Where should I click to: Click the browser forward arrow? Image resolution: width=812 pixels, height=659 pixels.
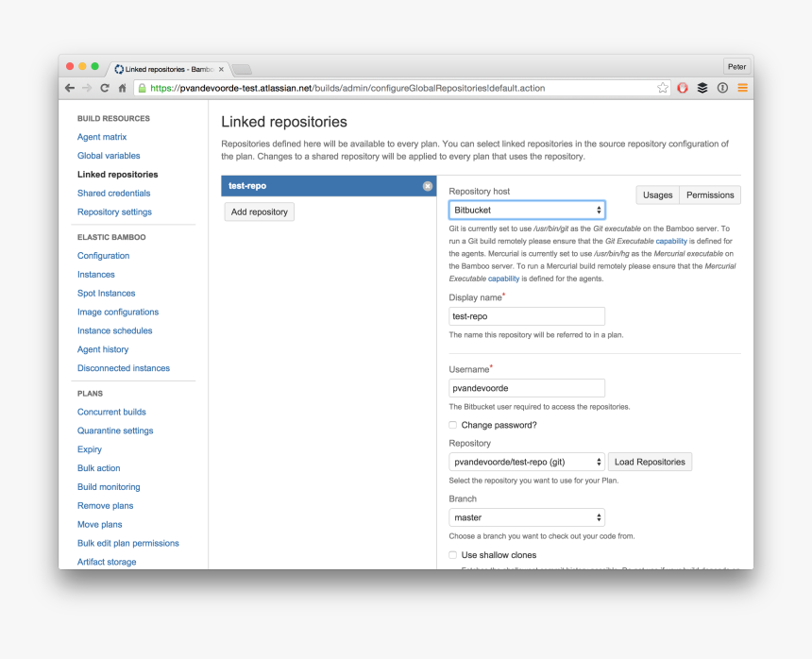point(87,88)
